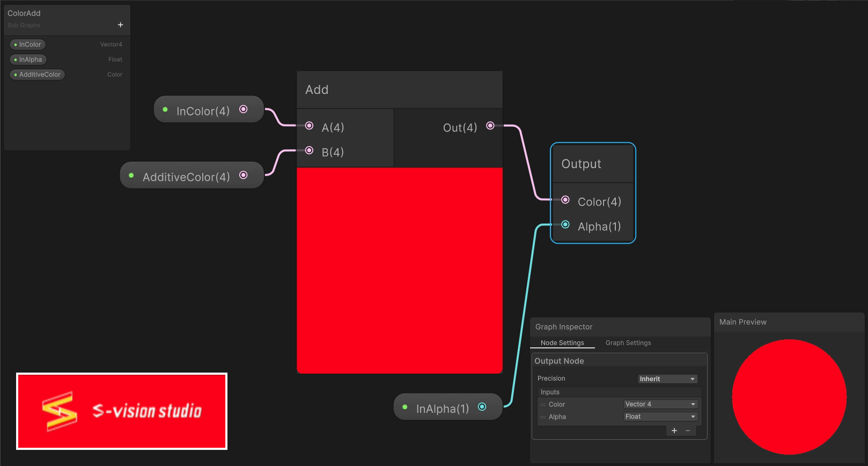Click the Color input row drag handle

click(543, 405)
